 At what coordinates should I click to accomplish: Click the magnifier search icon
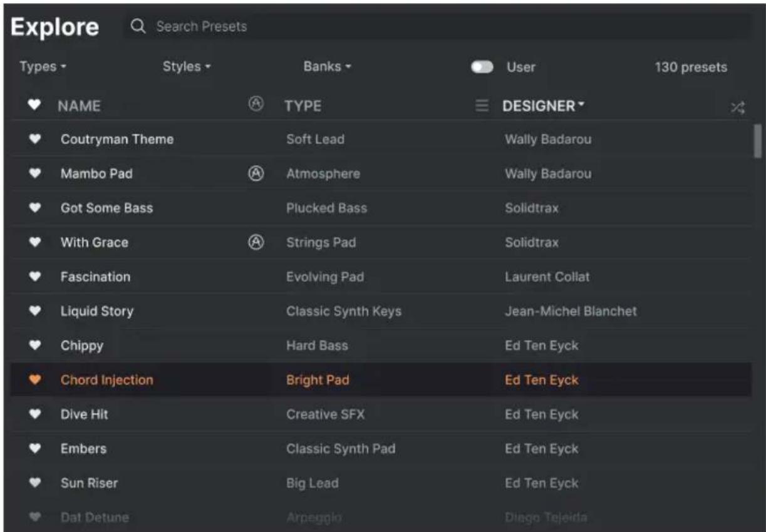[138, 26]
